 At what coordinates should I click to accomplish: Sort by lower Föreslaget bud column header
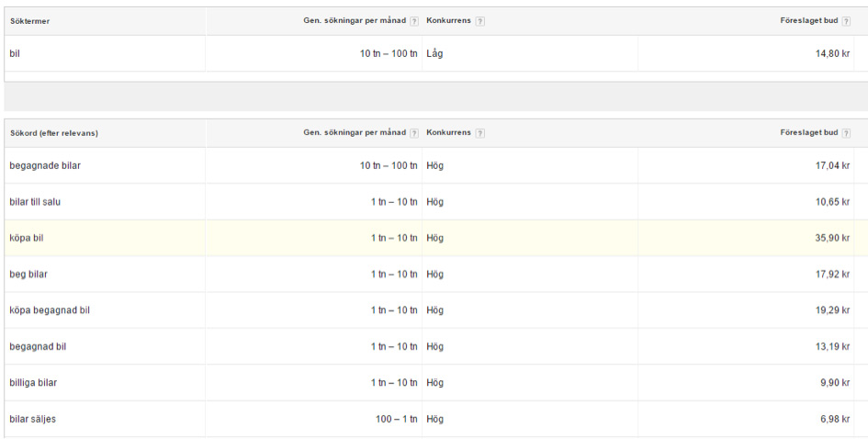tap(809, 133)
